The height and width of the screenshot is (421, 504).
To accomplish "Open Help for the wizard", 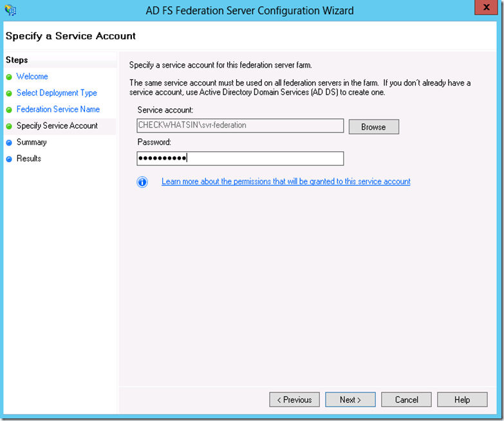I will pos(462,400).
